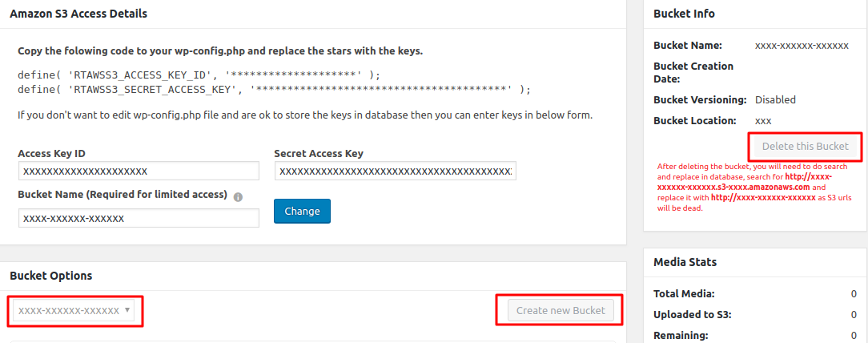Click the Bucket Location value in Bucket Info
Viewport: 868px width, 343px height.
coord(763,121)
